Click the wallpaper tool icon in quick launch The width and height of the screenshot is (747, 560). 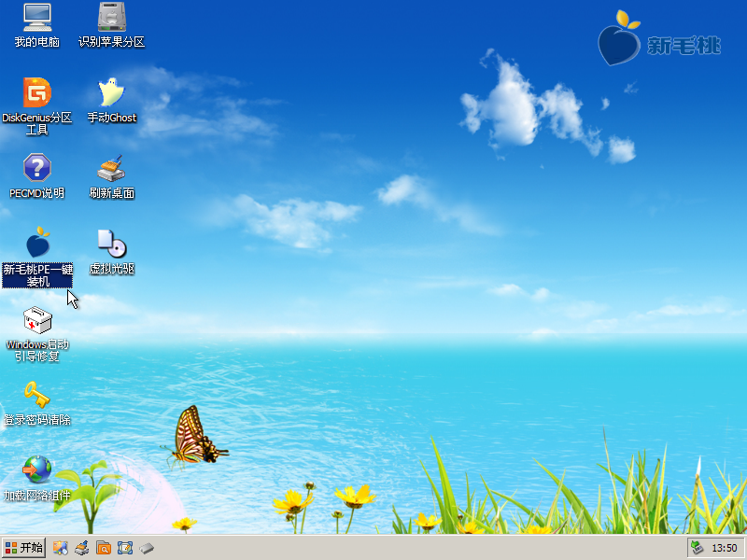(x=60, y=548)
